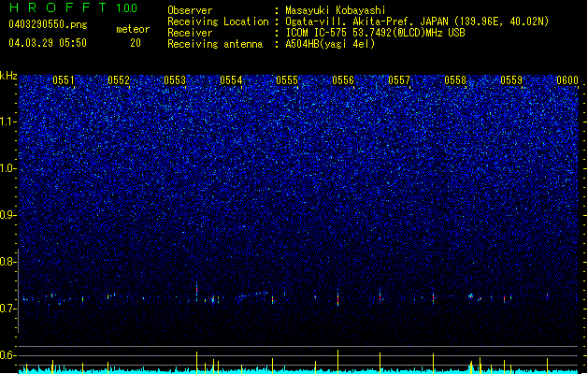This screenshot has height=374, width=588.
Task: Click the 1.1 kHz axis label
Action: coord(8,122)
